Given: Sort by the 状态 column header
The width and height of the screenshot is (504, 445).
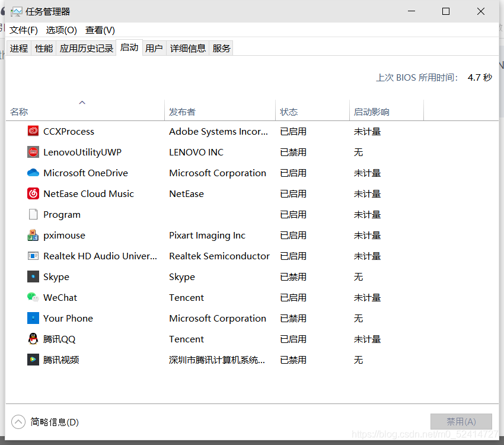Looking at the screenshot, I should [312, 110].
